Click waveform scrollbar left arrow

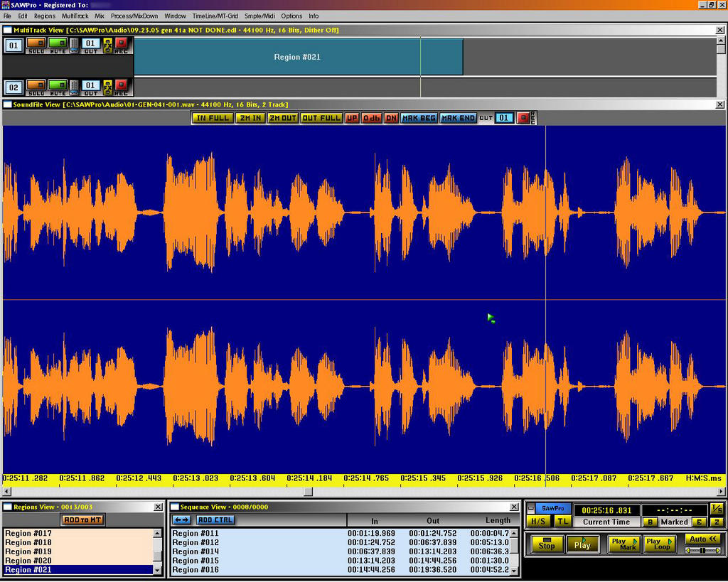pyautogui.click(x=6, y=492)
